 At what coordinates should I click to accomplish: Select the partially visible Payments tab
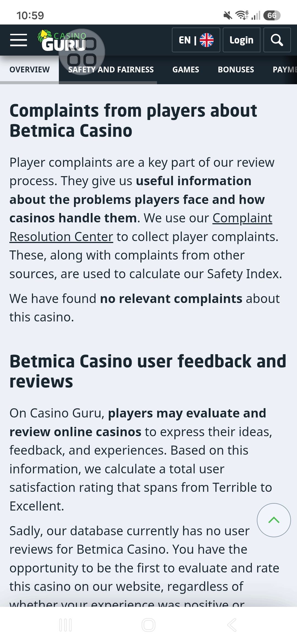(284, 70)
